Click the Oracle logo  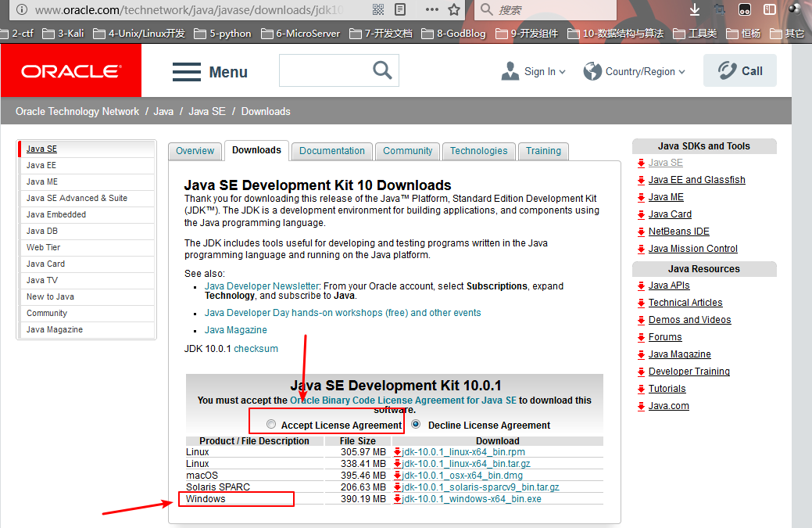(x=71, y=70)
